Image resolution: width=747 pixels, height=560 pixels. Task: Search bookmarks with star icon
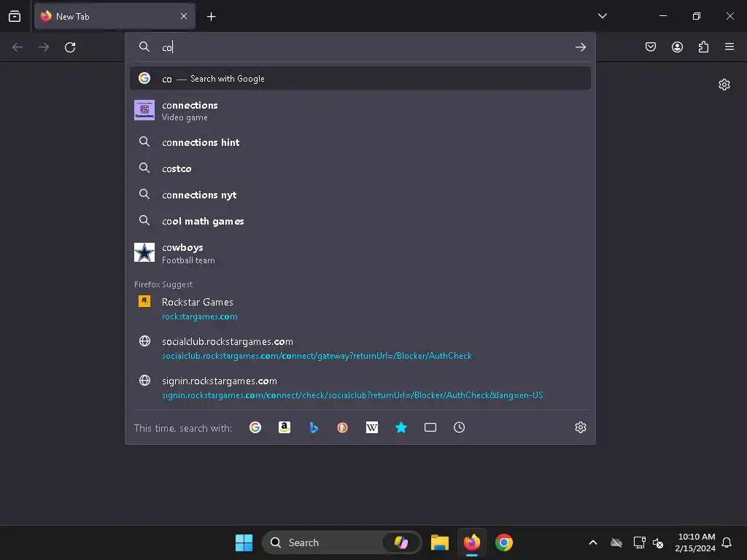401,427
